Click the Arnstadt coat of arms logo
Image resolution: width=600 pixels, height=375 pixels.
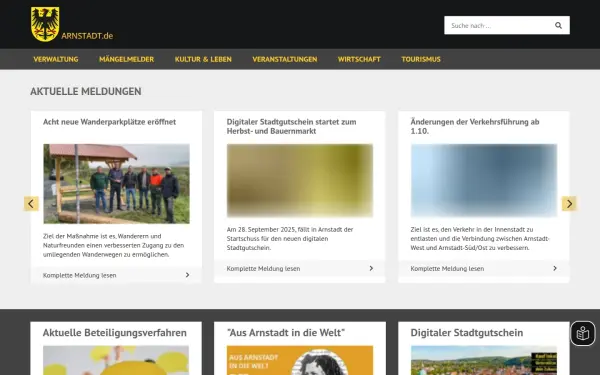(45, 24)
